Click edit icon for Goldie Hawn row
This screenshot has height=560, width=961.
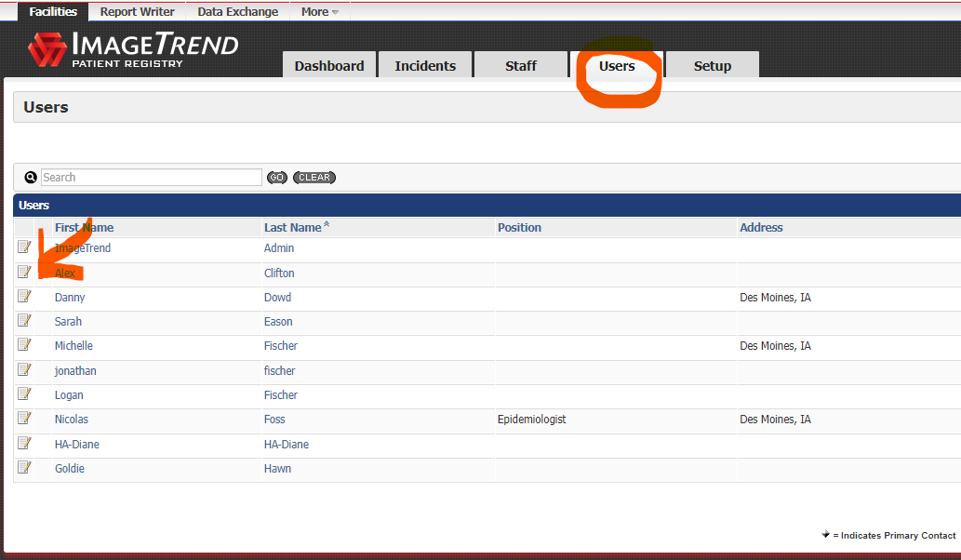[x=24, y=467]
